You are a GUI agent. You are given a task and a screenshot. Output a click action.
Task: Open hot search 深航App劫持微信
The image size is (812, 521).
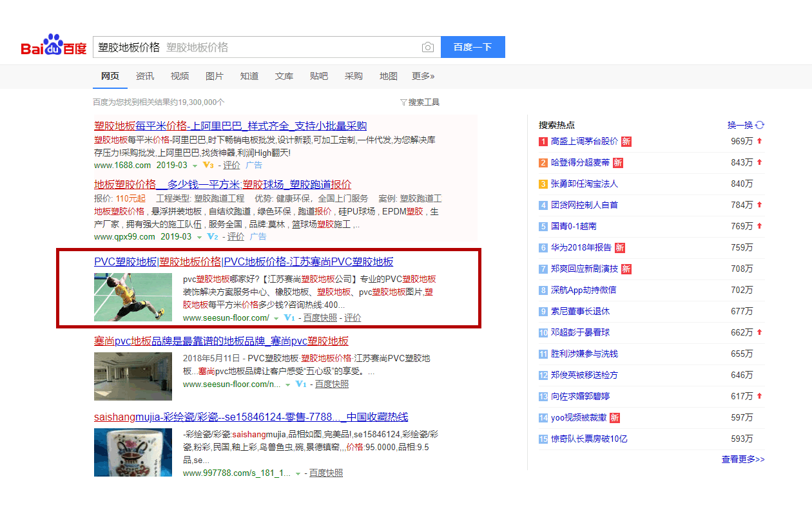click(x=584, y=290)
